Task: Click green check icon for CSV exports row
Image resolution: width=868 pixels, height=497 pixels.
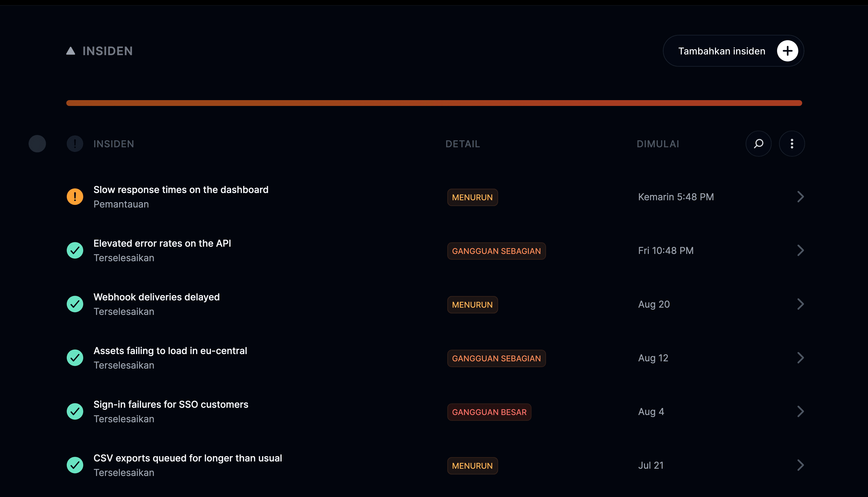Action: pyautogui.click(x=75, y=465)
